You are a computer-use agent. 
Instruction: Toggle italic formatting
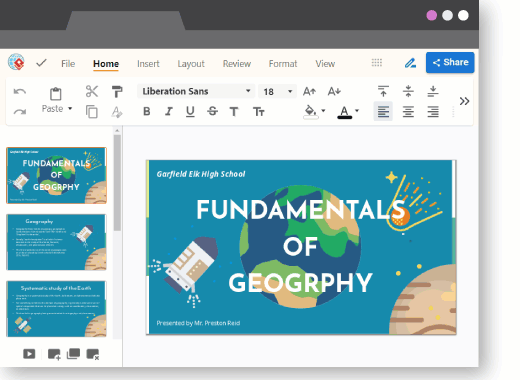169,111
